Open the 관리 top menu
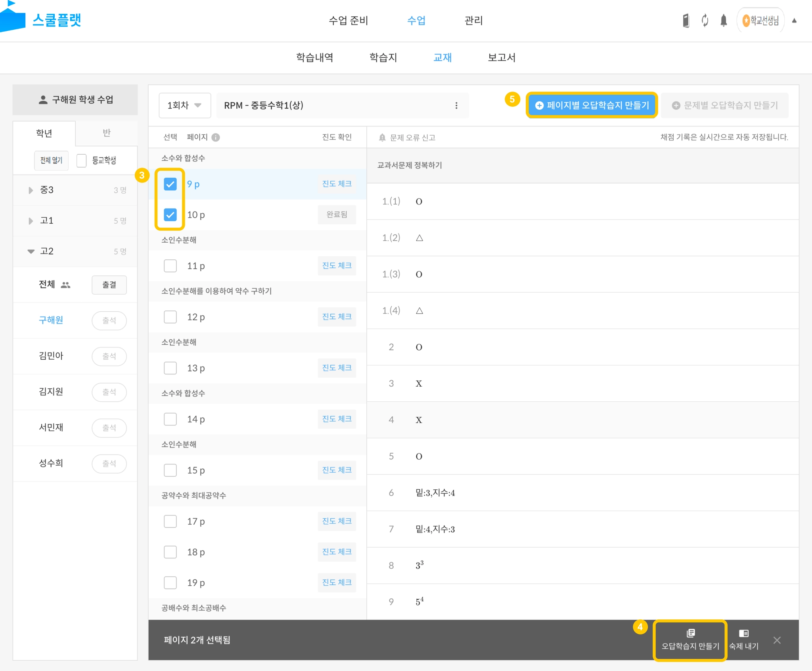 [473, 21]
